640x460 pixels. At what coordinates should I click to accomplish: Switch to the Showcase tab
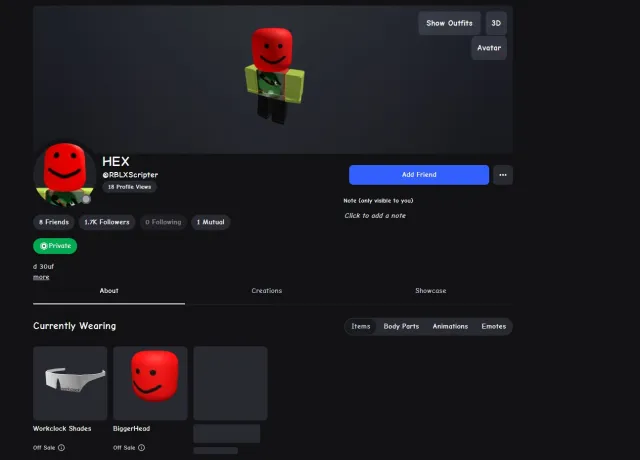click(431, 291)
